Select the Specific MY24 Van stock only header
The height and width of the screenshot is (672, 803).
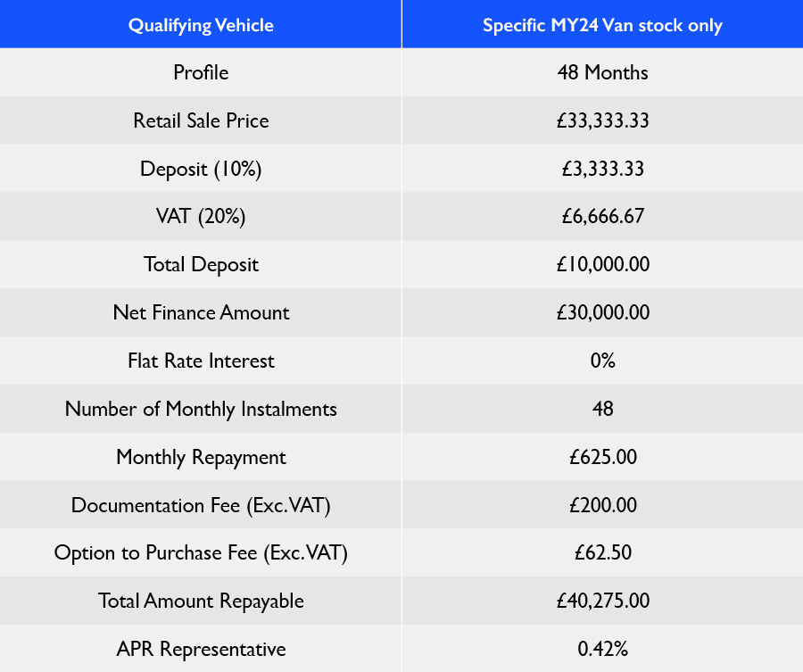602,25
